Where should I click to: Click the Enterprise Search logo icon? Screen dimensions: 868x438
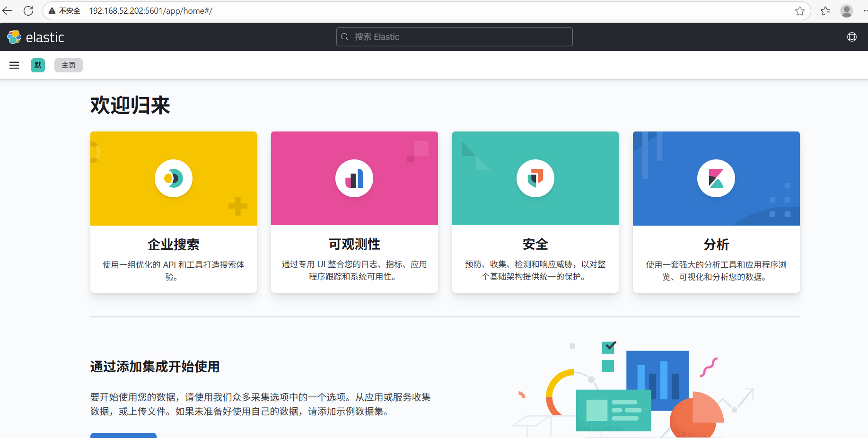click(174, 178)
